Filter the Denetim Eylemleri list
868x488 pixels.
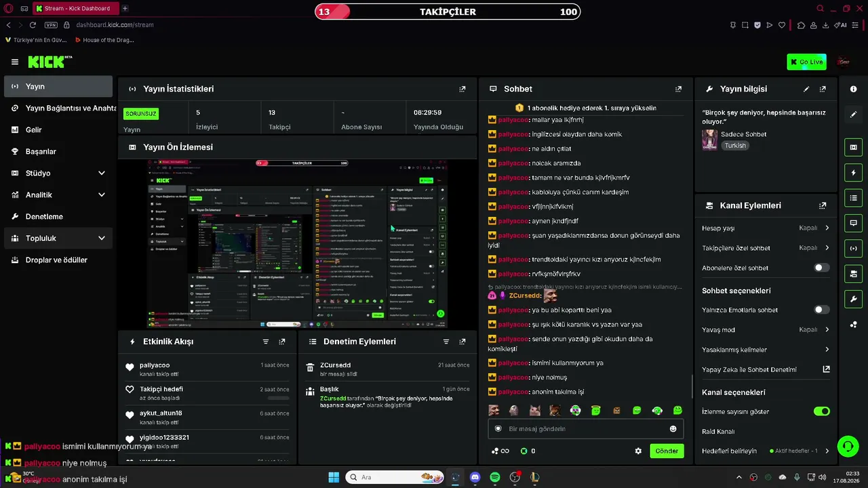pyautogui.click(x=446, y=342)
